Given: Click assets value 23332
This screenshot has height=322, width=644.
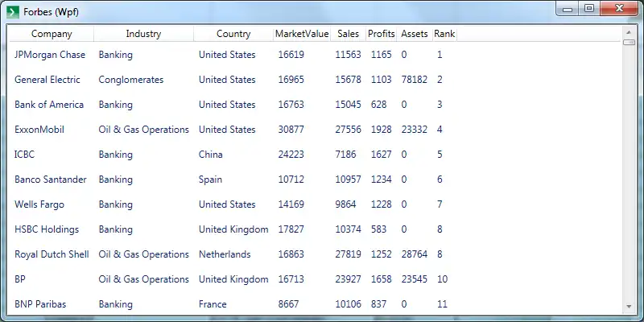Looking at the screenshot, I should (415, 130).
